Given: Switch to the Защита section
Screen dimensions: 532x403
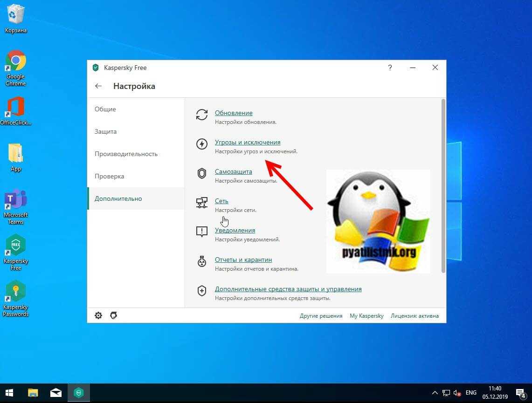Looking at the screenshot, I should 106,131.
